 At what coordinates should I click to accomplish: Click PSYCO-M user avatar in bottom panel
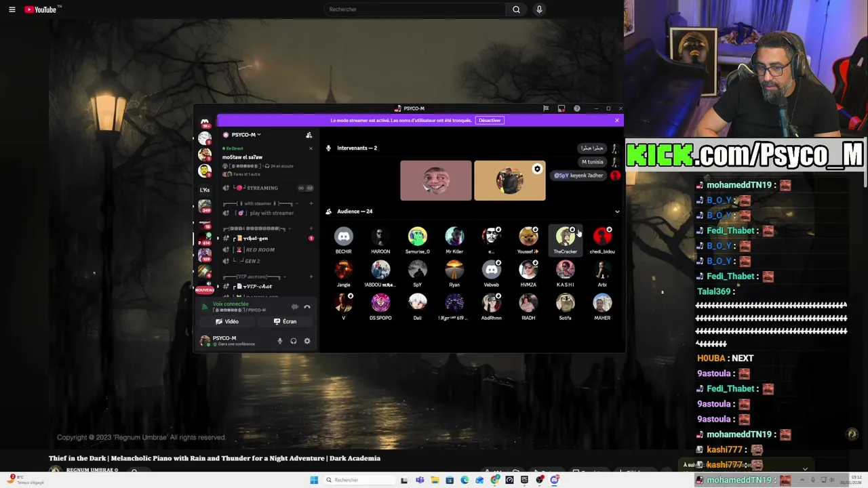click(x=205, y=341)
